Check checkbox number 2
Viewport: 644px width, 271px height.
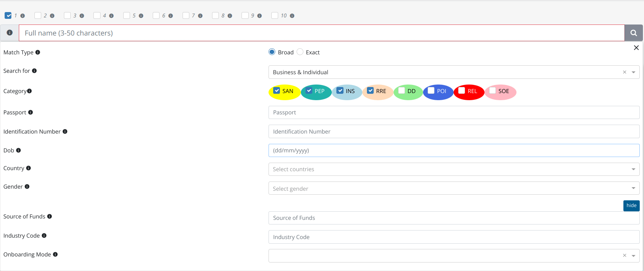(x=38, y=15)
